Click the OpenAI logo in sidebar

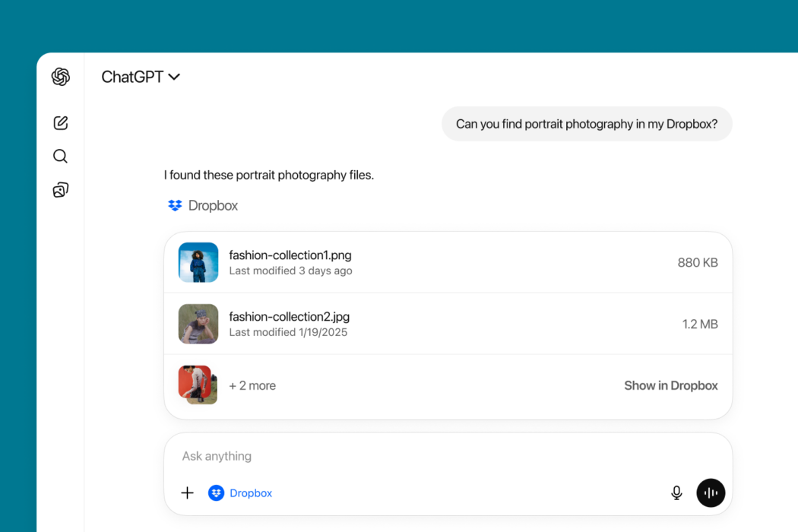tap(61, 77)
